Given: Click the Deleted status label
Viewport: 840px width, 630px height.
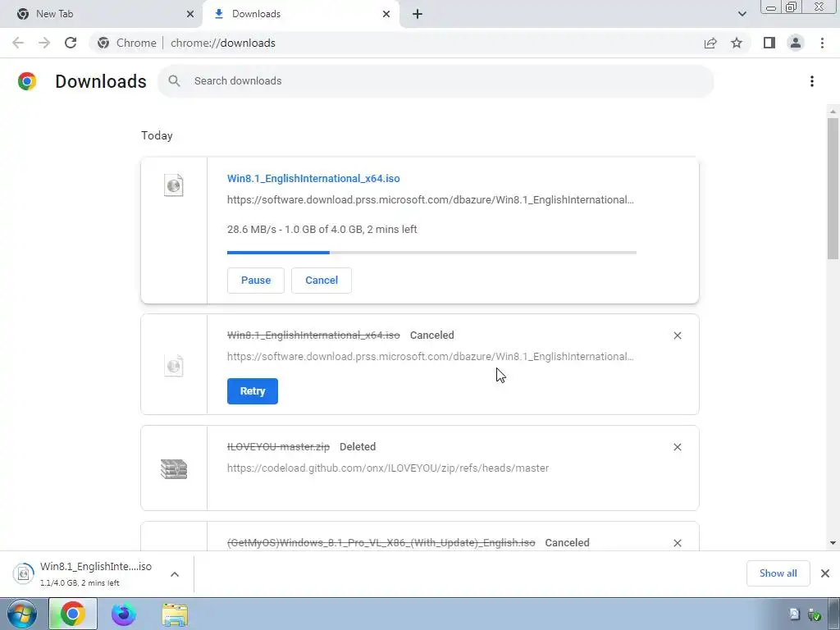Looking at the screenshot, I should click(358, 447).
